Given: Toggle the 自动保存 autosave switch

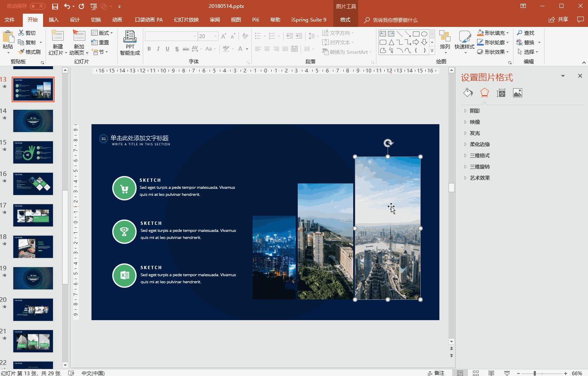Looking at the screenshot, I should [37, 6].
